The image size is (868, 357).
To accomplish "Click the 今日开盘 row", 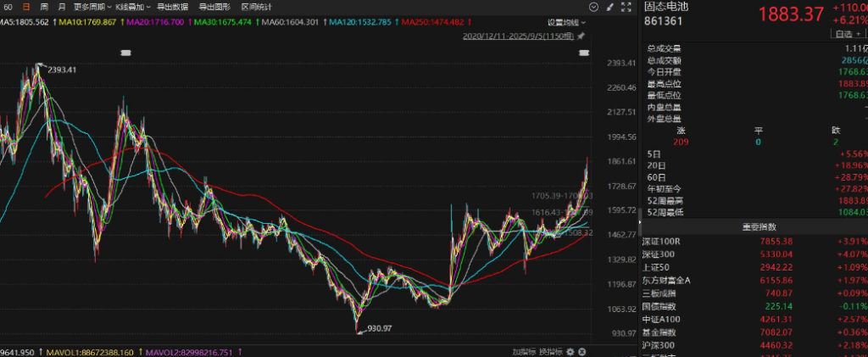I will (x=755, y=72).
